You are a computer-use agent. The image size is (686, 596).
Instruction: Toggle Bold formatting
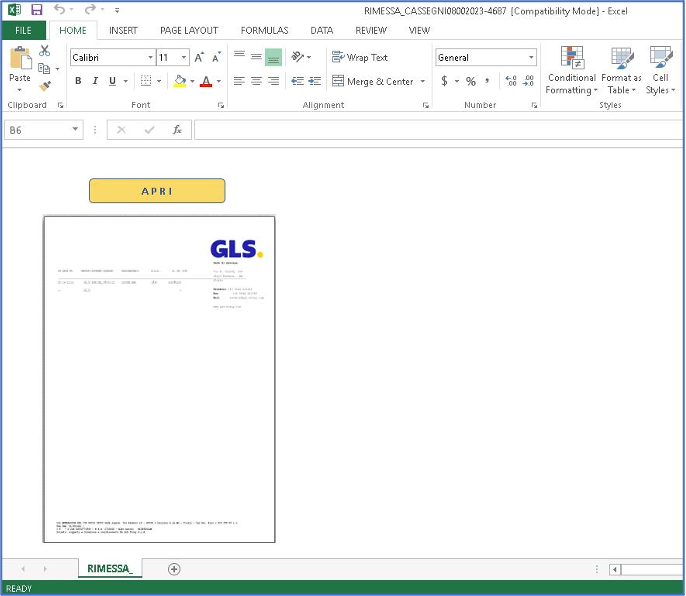click(x=78, y=81)
